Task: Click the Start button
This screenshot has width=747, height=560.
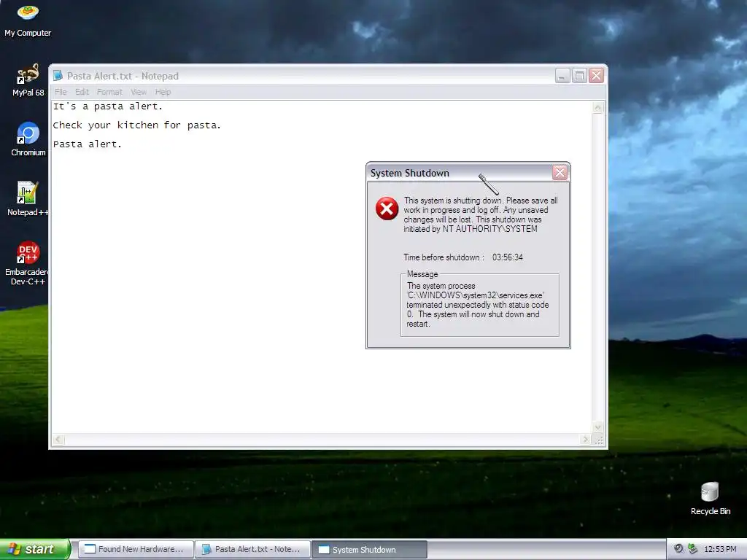Action: click(x=34, y=549)
